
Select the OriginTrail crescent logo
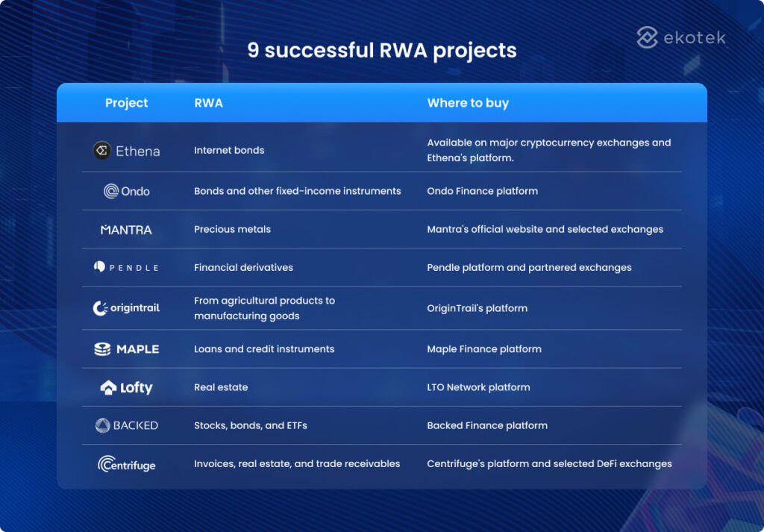click(x=101, y=307)
